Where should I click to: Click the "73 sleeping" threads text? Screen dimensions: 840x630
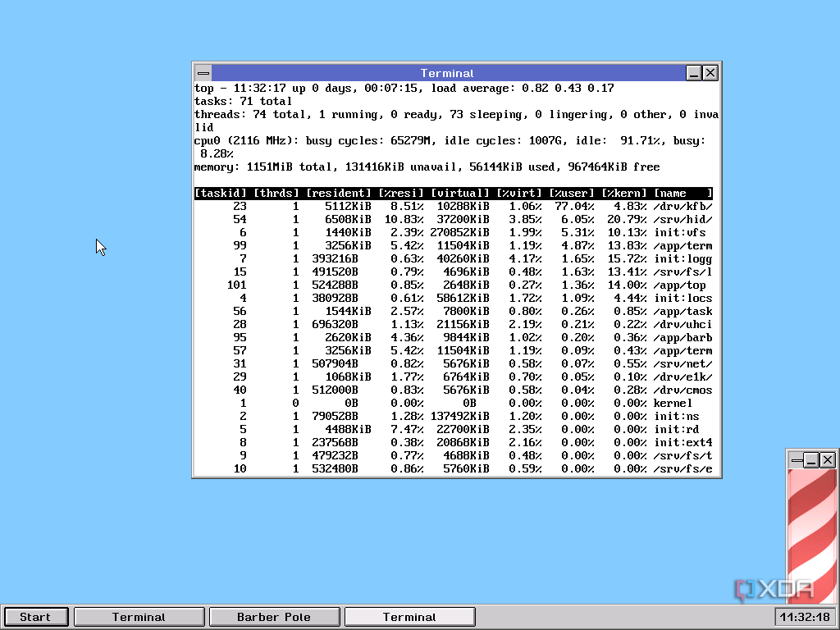tap(486, 114)
